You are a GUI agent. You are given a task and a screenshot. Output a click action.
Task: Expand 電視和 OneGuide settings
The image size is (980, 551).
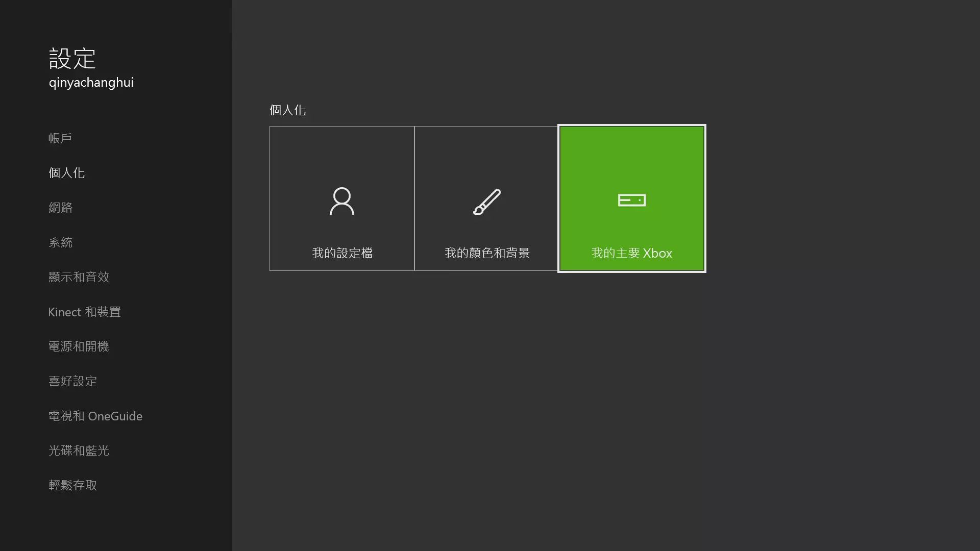pyautogui.click(x=95, y=415)
